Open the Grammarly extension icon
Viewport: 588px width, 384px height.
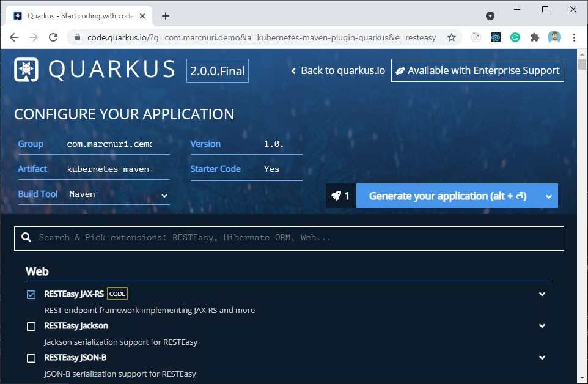point(515,37)
